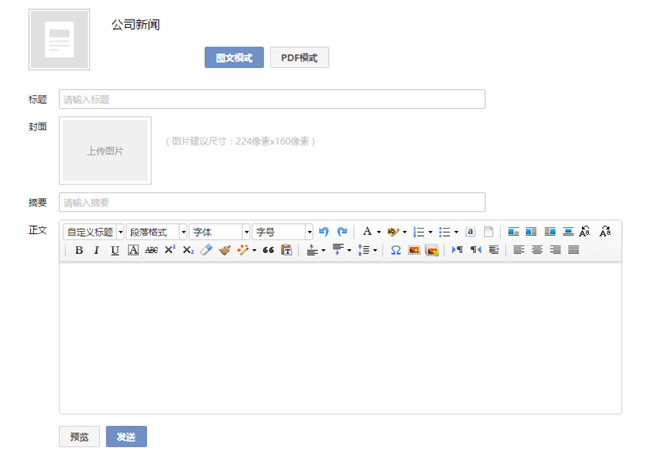647x462 pixels.
Task: Toggle bold formatting
Action: (x=79, y=250)
